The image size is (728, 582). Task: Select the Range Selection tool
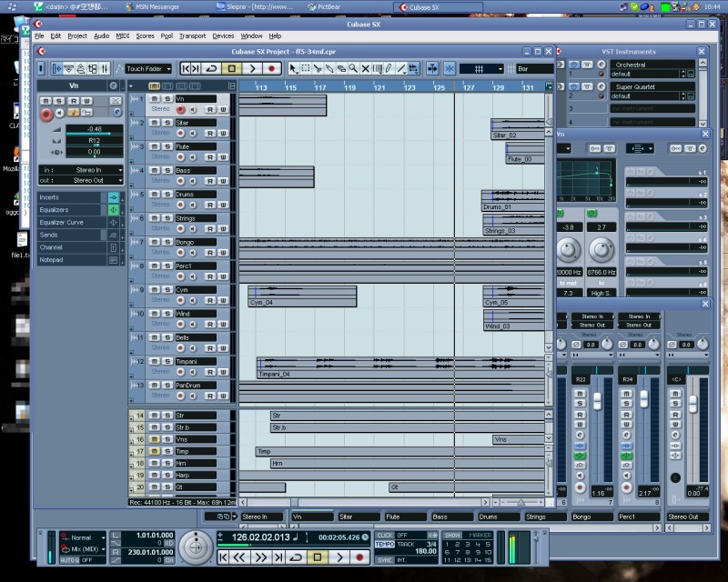pyautogui.click(x=306, y=69)
